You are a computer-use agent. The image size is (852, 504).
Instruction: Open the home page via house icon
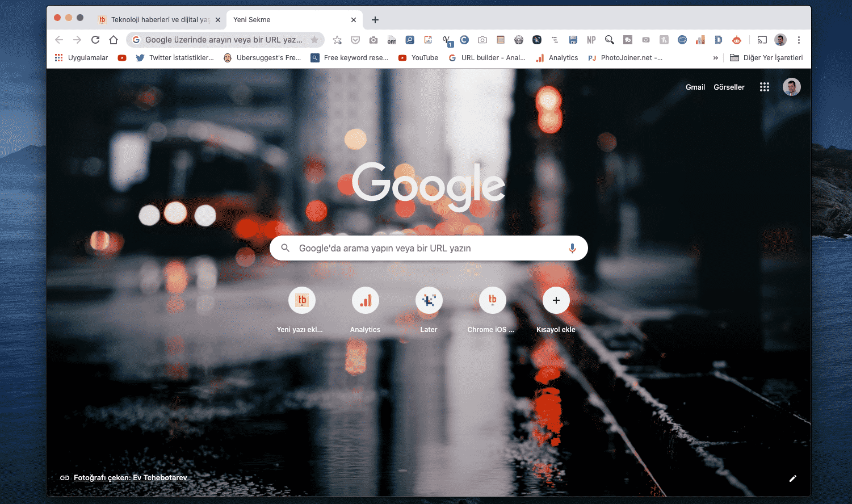114,40
